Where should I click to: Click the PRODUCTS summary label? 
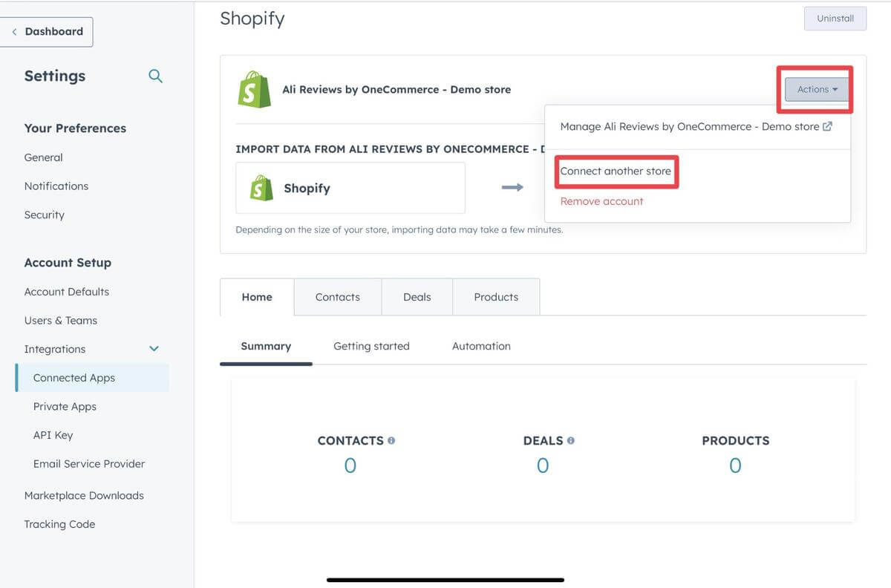pos(736,441)
